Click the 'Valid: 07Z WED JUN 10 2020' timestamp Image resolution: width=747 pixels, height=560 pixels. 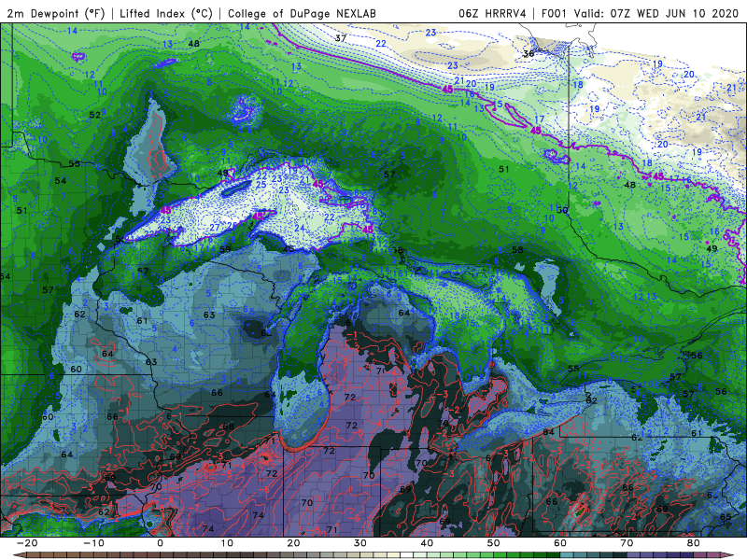click(656, 13)
